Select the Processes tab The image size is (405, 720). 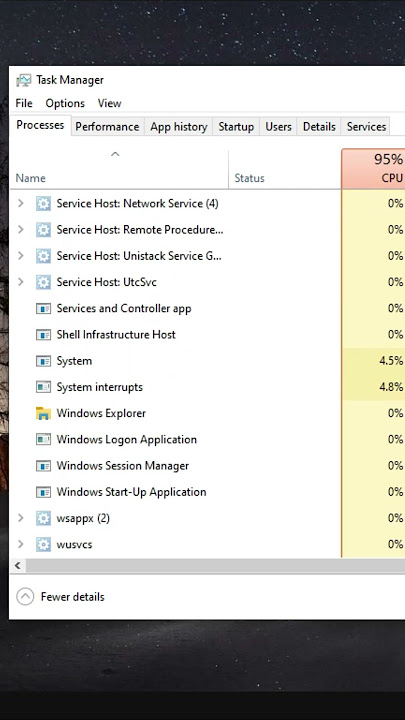click(40, 125)
